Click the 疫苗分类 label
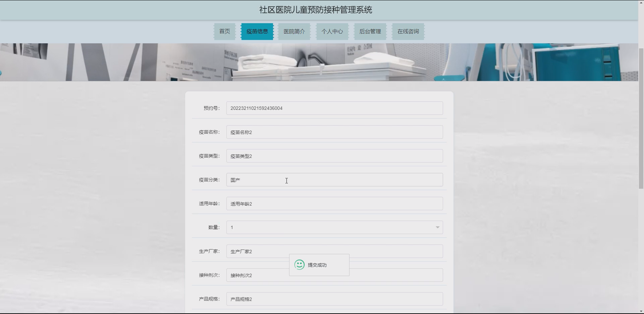 point(209,180)
